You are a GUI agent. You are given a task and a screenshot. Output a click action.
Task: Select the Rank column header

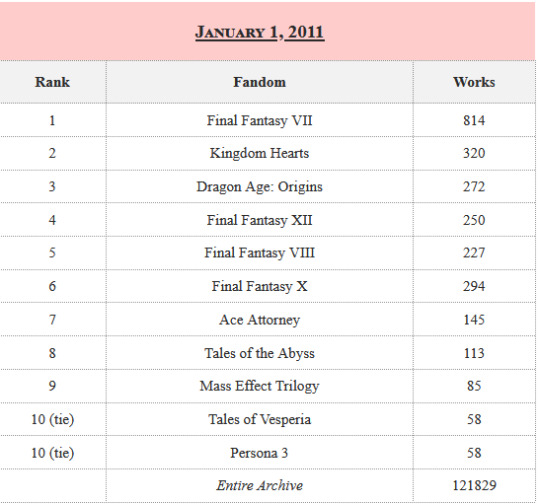53,82
